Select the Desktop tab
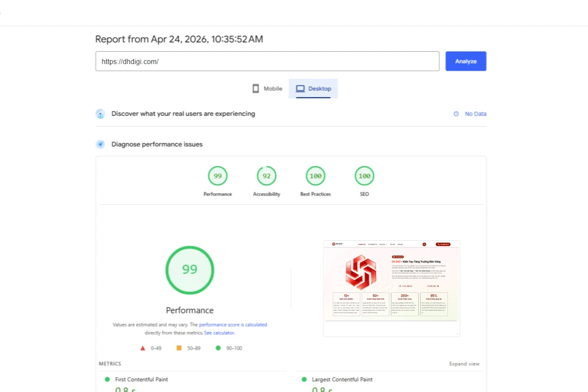The image size is (588, 392). pyautogui.click(x=313, y=89)
